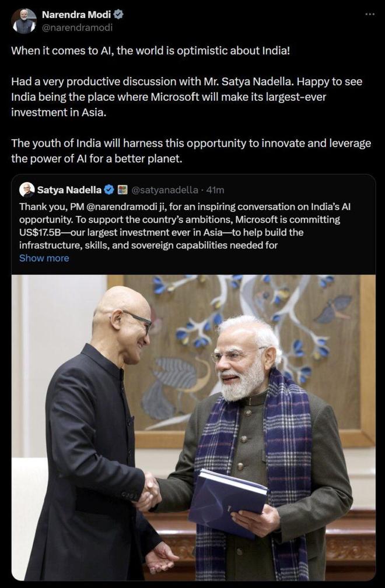Click the paragraph starting "The youth of India"
The width and height of the screenshot is (385, 588).
[x=191, y=150]
